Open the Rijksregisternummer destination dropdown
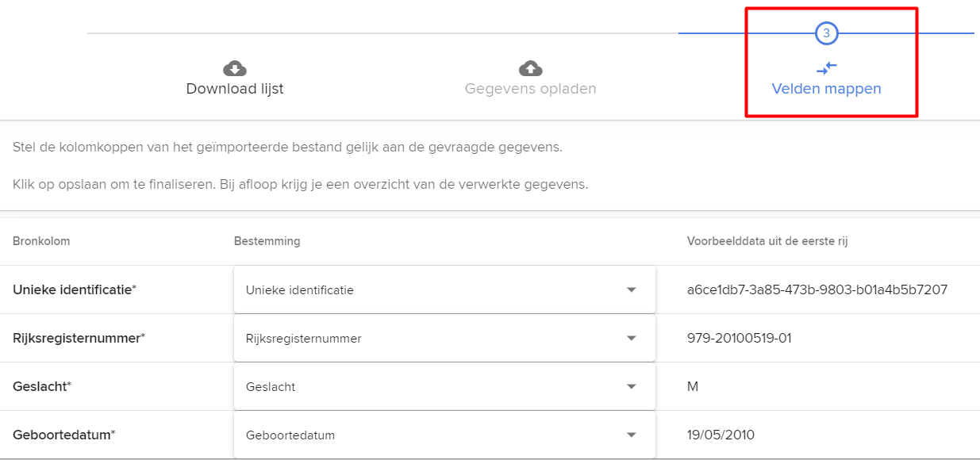Screen dimensions: 980x460 (444, 338)
